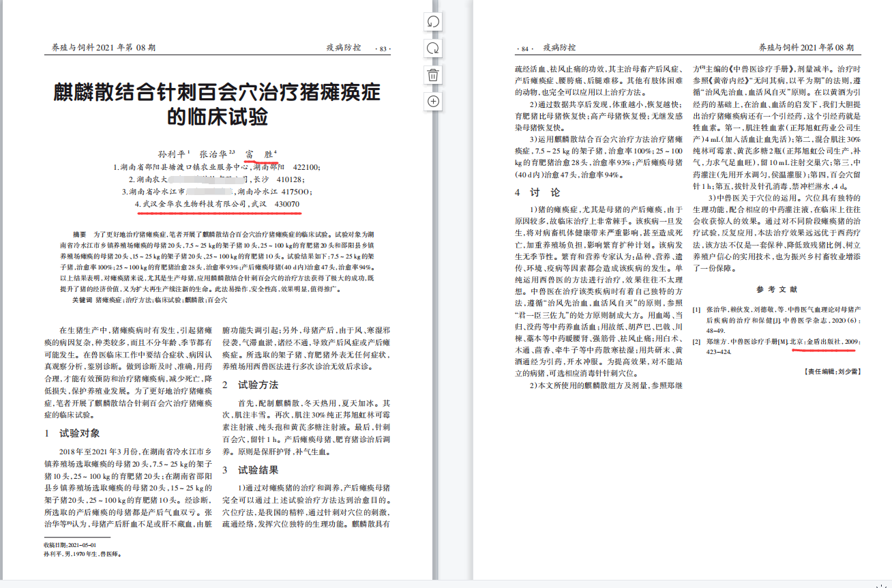This screenshot has width=892, height=588.
Task: Click the 关键词 keywords label
Action: 83,300
